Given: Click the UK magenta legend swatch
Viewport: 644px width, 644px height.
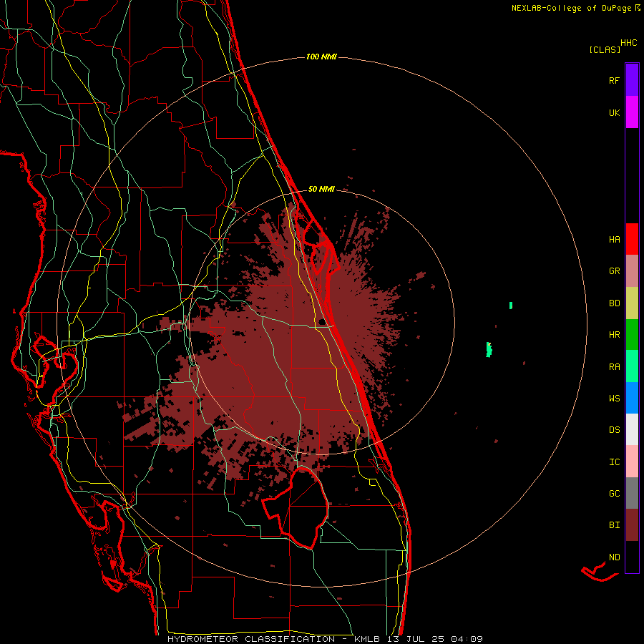Looking at the screenshot, I should (x=632, y=112).
